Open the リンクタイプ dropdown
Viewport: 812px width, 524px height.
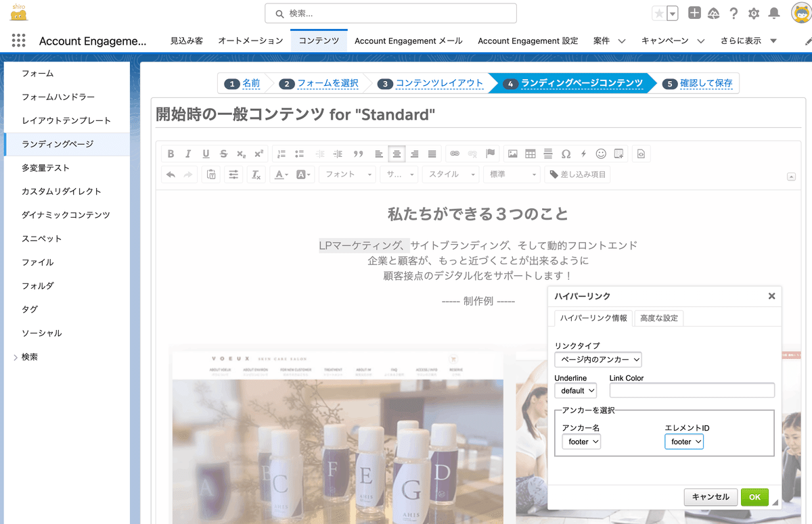(598, 360)
